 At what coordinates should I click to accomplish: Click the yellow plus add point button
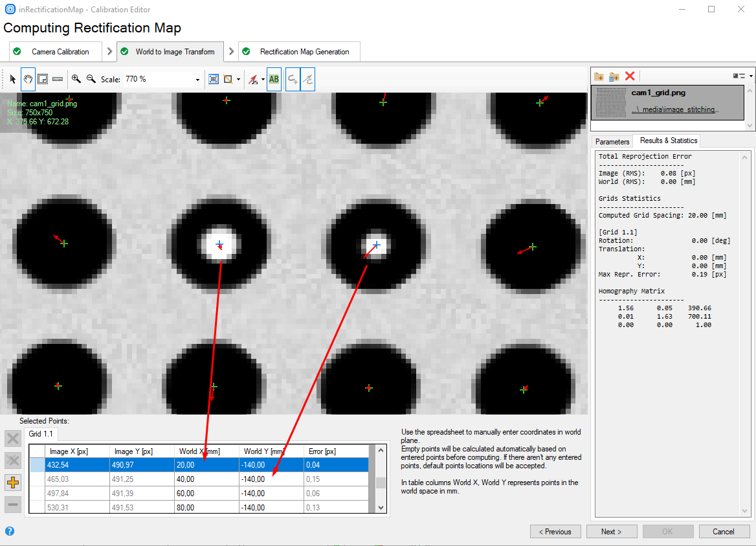click(13, 482)
